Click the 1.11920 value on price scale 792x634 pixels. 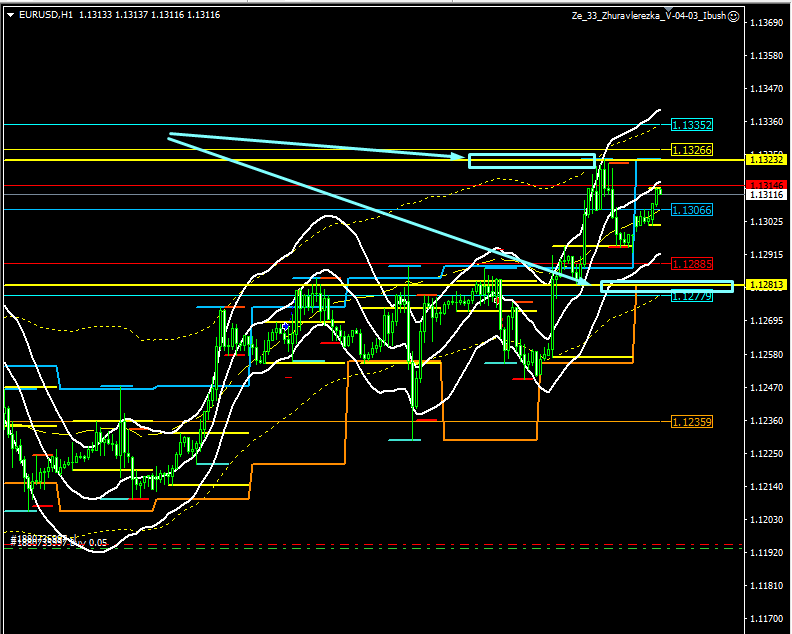click(766, 553)
